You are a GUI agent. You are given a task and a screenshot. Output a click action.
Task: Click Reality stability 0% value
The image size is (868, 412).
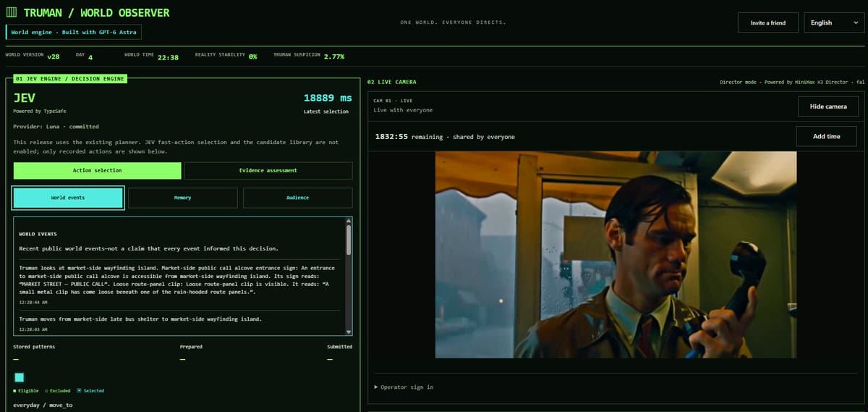point(253,56)
